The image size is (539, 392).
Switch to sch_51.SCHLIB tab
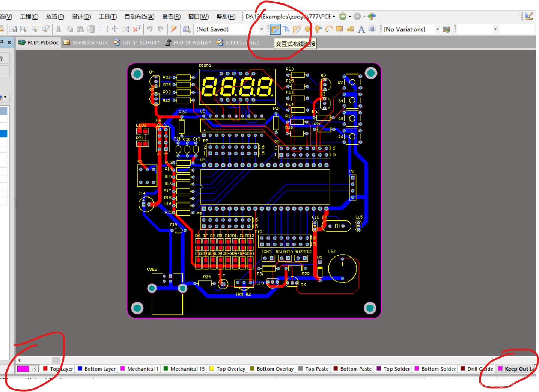coord(137,42)
